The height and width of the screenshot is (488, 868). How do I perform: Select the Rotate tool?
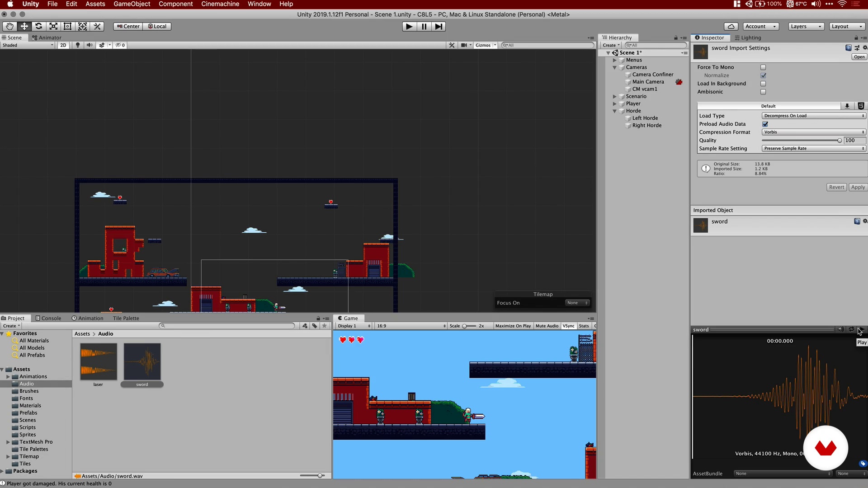tap(39, 26)
